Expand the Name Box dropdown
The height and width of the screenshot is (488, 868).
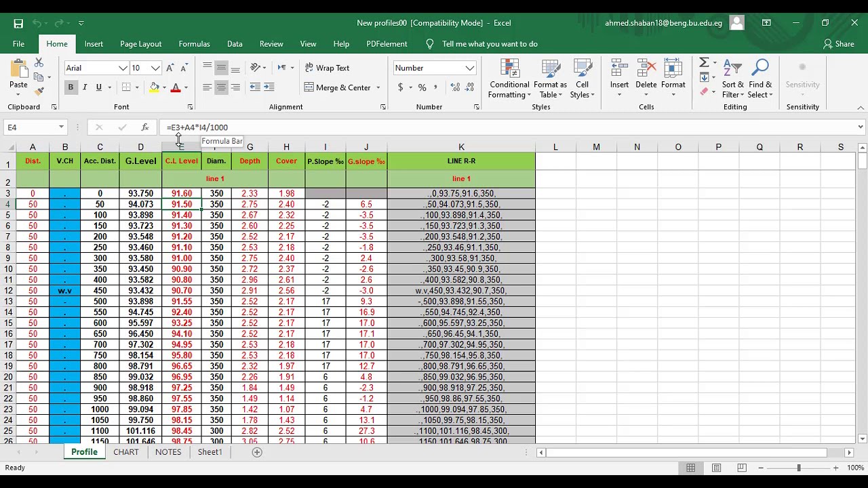[x=61, y=127]
